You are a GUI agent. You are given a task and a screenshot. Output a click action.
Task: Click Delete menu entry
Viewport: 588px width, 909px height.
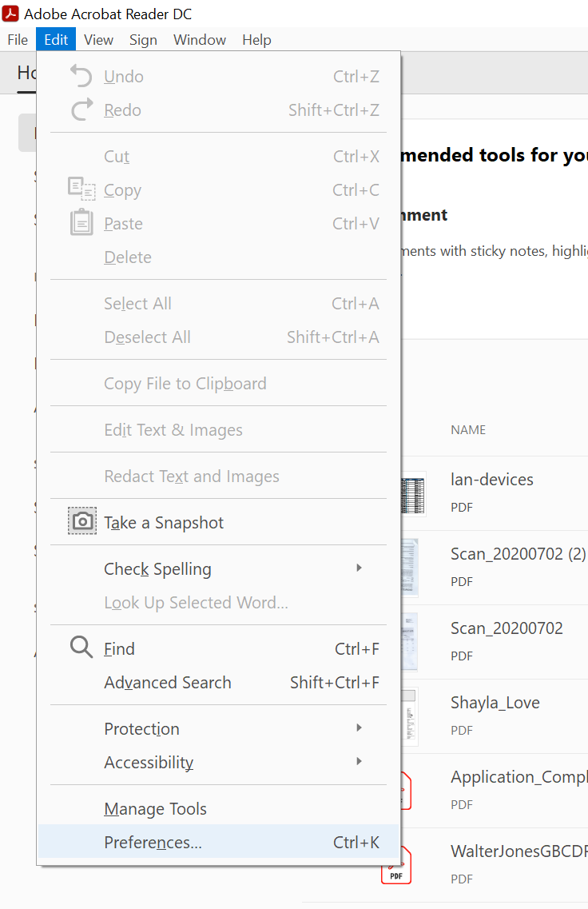coord(218,257)
